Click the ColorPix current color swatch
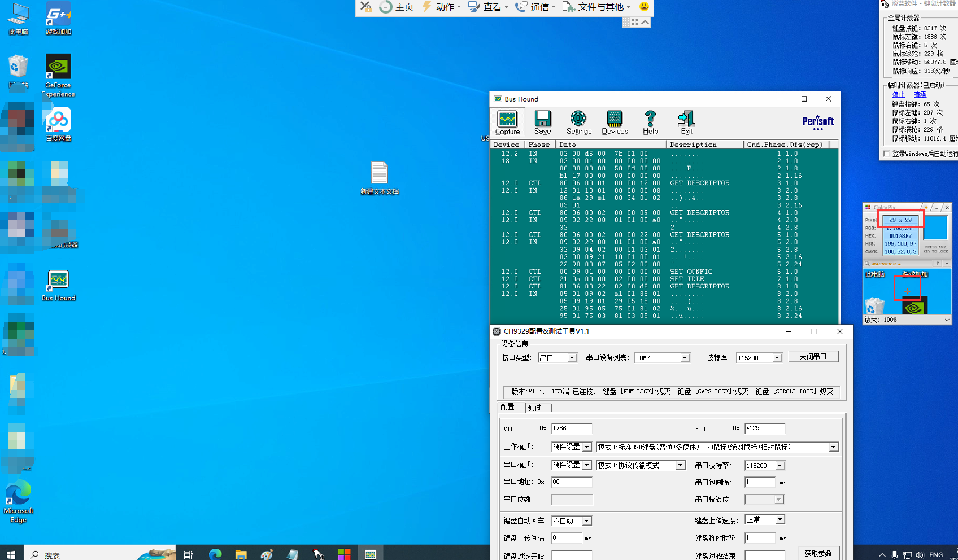The height and width of the screenshot is (560, 958). [x=936, y=229]
